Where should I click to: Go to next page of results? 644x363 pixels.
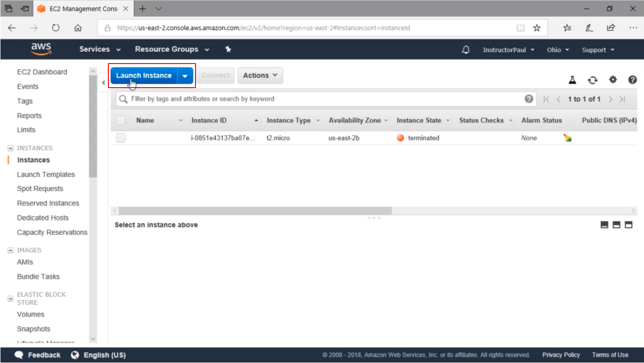tap(611, 99)
